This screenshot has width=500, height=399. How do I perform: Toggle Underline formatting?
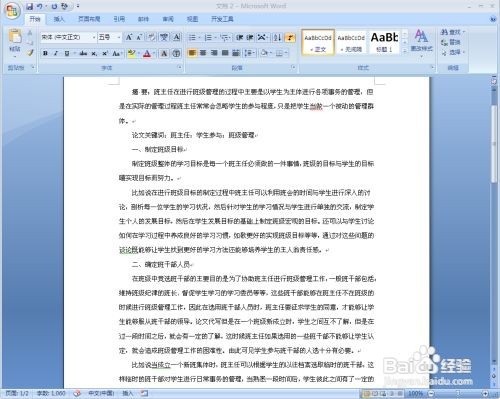(67, 53)
